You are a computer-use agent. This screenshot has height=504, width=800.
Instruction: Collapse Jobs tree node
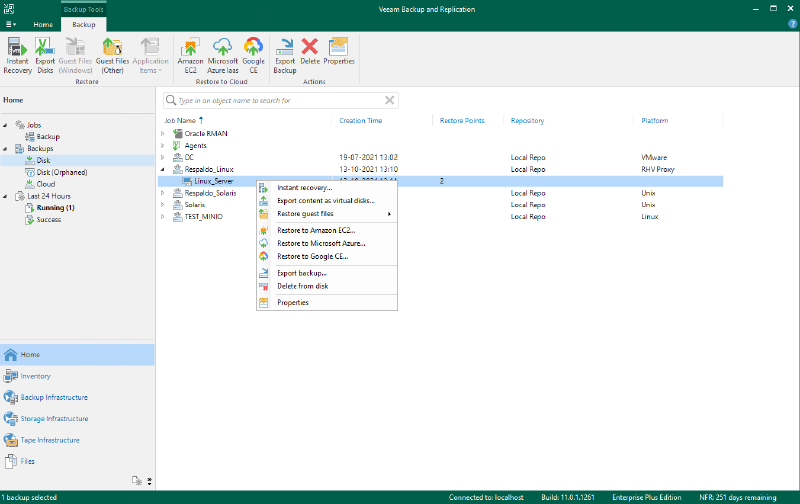[x=5, y=125]
